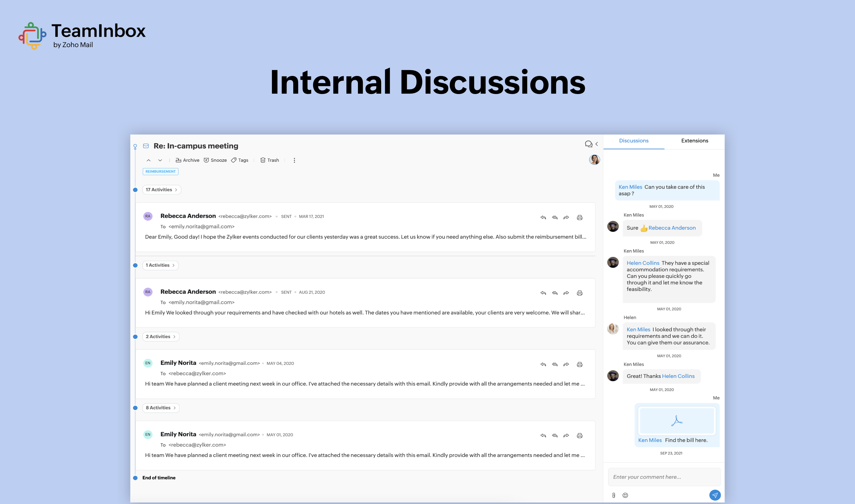Click timeline dot beside 17 Activities
Screen dimensions: 855x504
pyautogui.click(x=135, y=190)
